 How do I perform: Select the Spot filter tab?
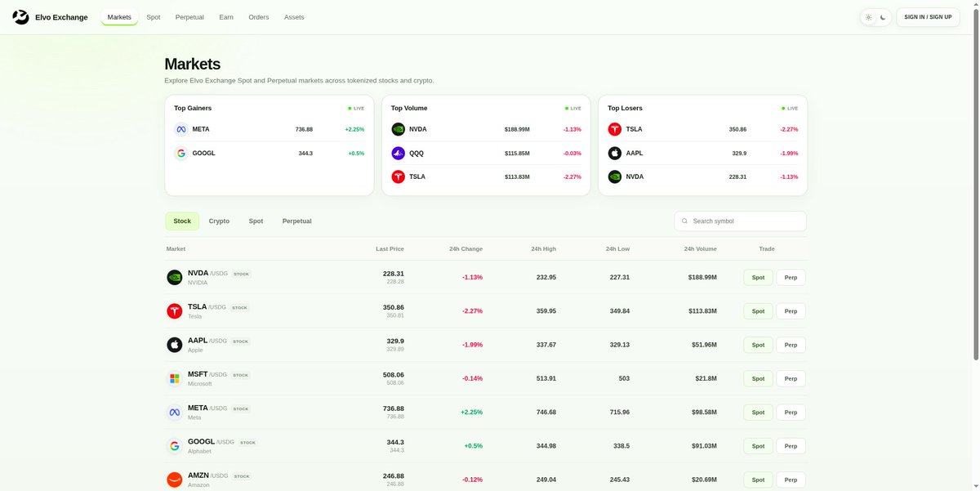click(256, 221)
